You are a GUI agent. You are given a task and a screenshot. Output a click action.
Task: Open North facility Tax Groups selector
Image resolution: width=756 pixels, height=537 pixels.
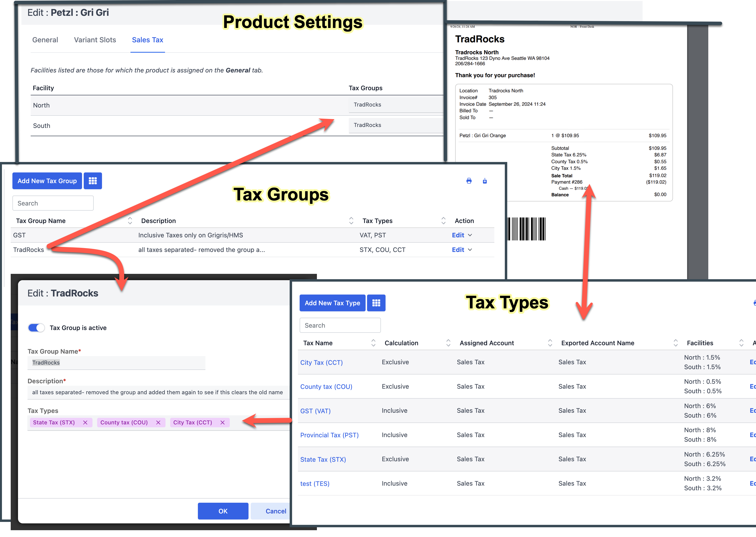click(x=396, y=105)
